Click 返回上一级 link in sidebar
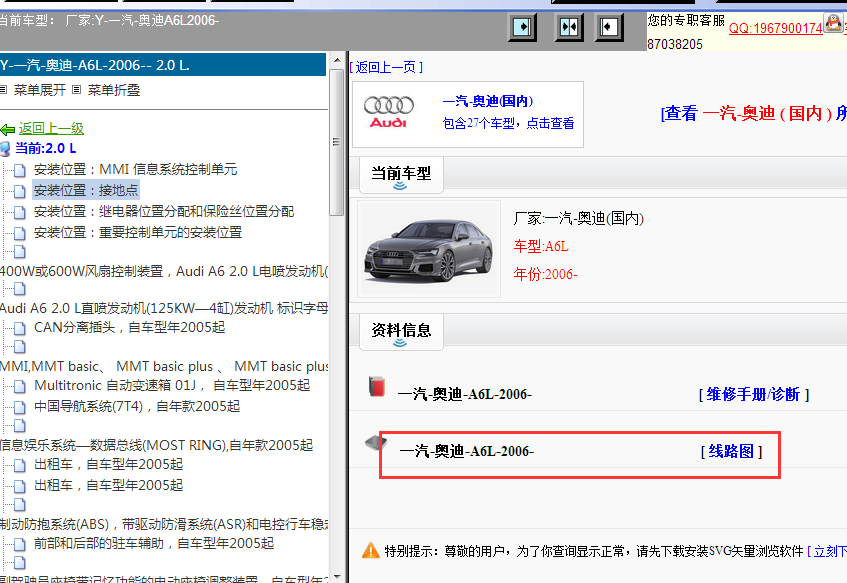The width and height of the screenshot is (847, 583). click(51, 129)
